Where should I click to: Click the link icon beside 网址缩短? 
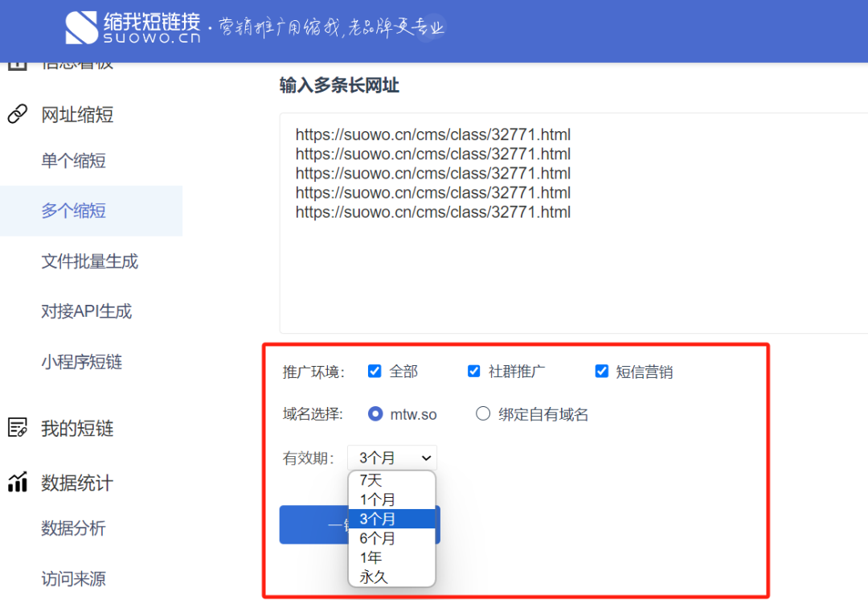18,115
